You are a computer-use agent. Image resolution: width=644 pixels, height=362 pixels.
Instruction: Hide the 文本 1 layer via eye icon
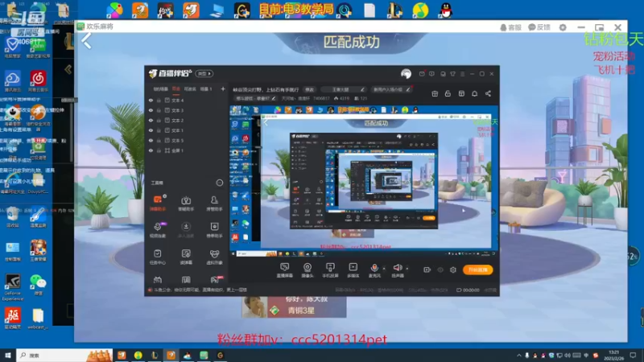tap(151, 130)
